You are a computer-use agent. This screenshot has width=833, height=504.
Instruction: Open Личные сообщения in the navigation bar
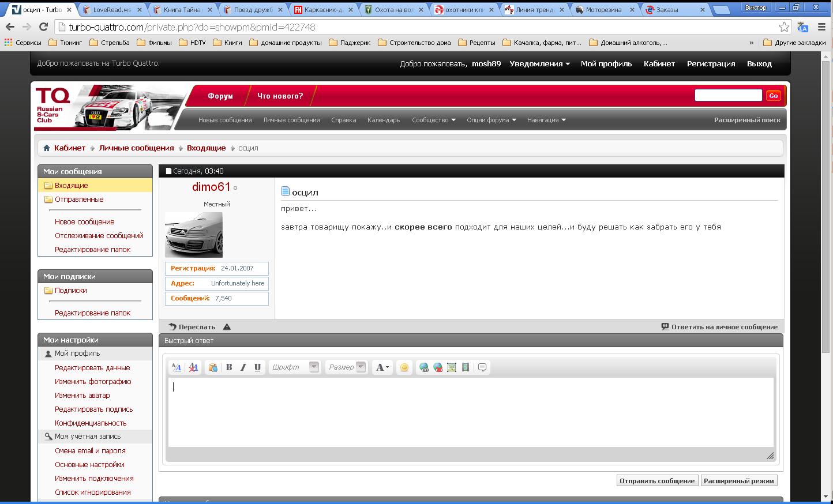pos(291,120)
